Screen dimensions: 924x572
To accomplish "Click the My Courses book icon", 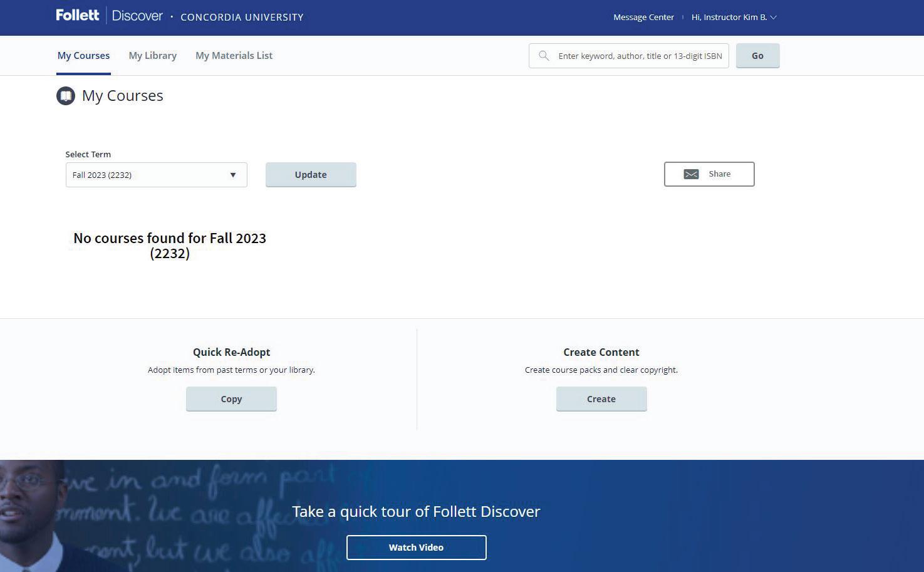I will [x=66, y=96].
